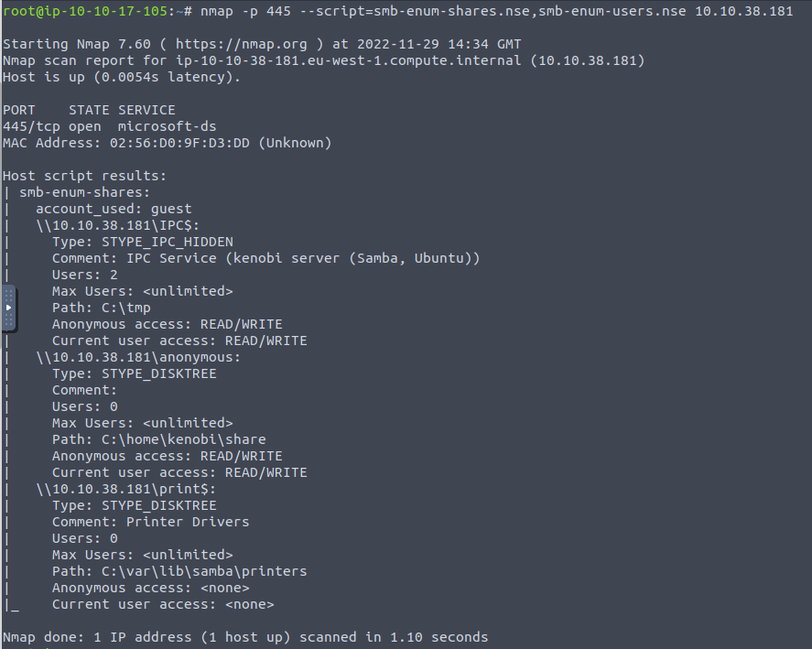Click the IPC Service kenobi server comment
This screenshot has height=649, width=812.
click(303, 258)
